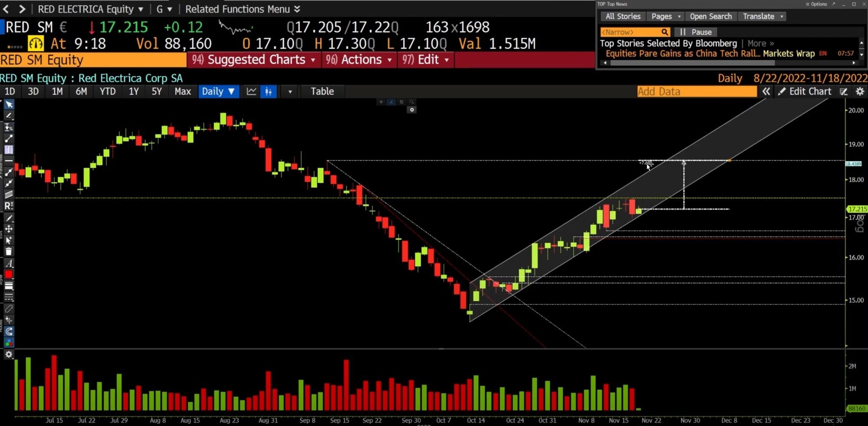This screenshot has width=868, height=426.
Task: Open the Equities Pare Gains headline
Action: coord(683,54)
